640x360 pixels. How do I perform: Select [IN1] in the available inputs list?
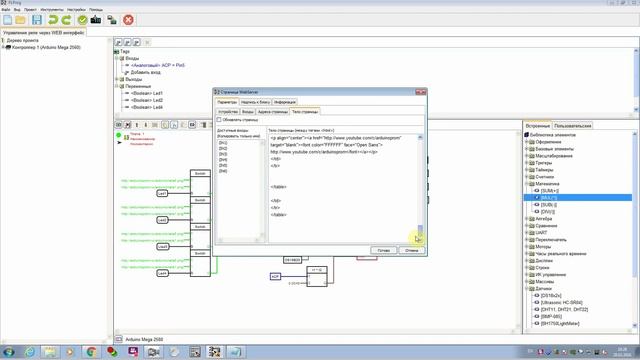(x=223, y=143)
